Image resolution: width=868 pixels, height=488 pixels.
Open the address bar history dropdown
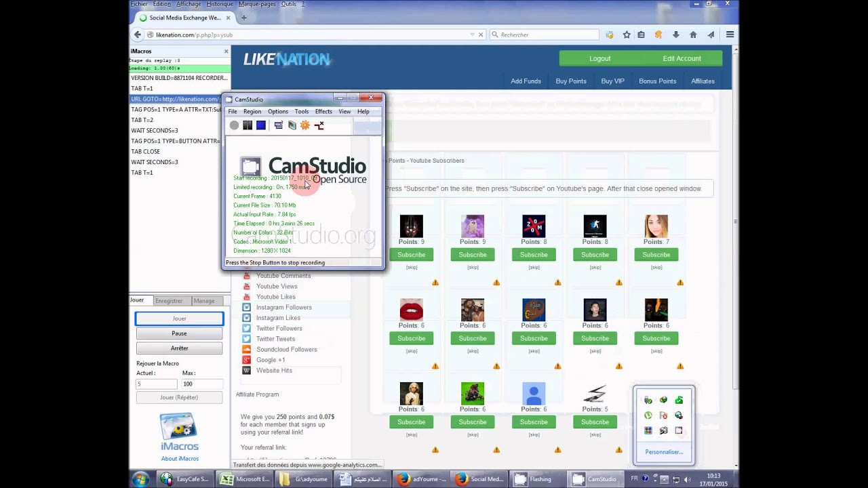coord(472,35)
